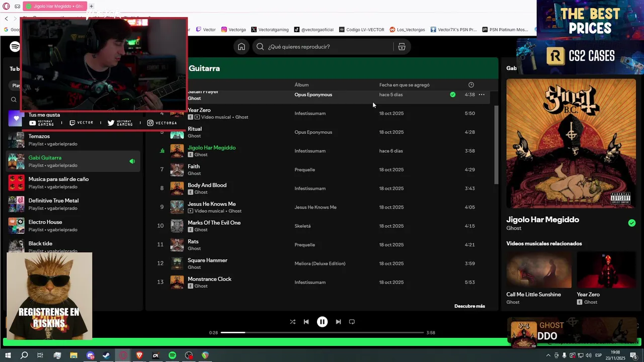Open the Opera menu logo
The height and width of the screenshot is (362, 644).
[x=7, y=6]
